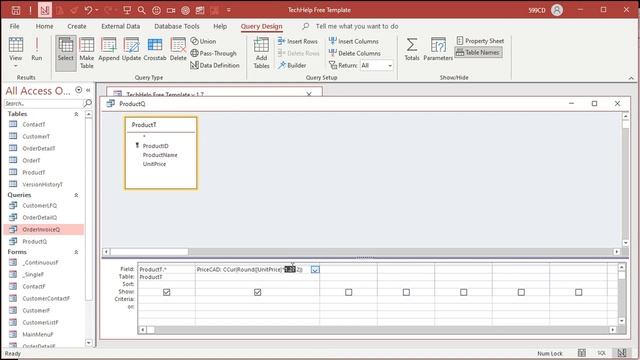Click Insert Columns in Query Setup

click(354, 41)
